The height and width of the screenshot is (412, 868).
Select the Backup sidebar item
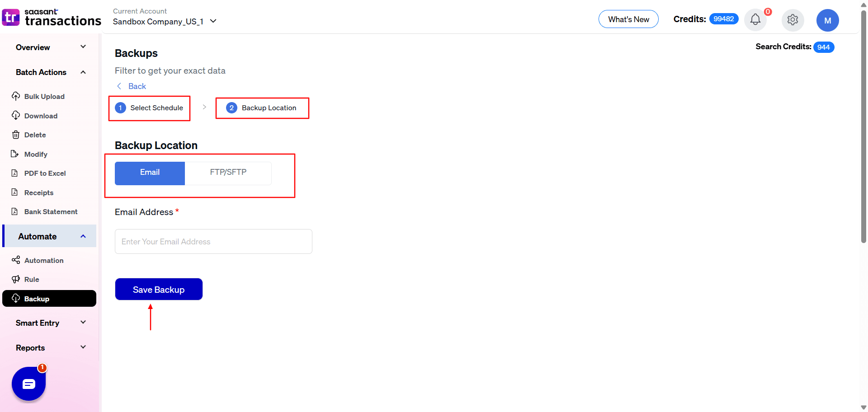49,299
